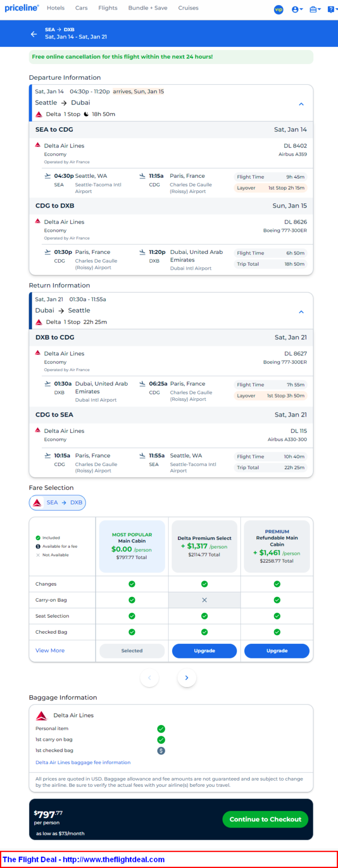Click the takeoff icon beside 01:30a Dubai

(47, 384)
